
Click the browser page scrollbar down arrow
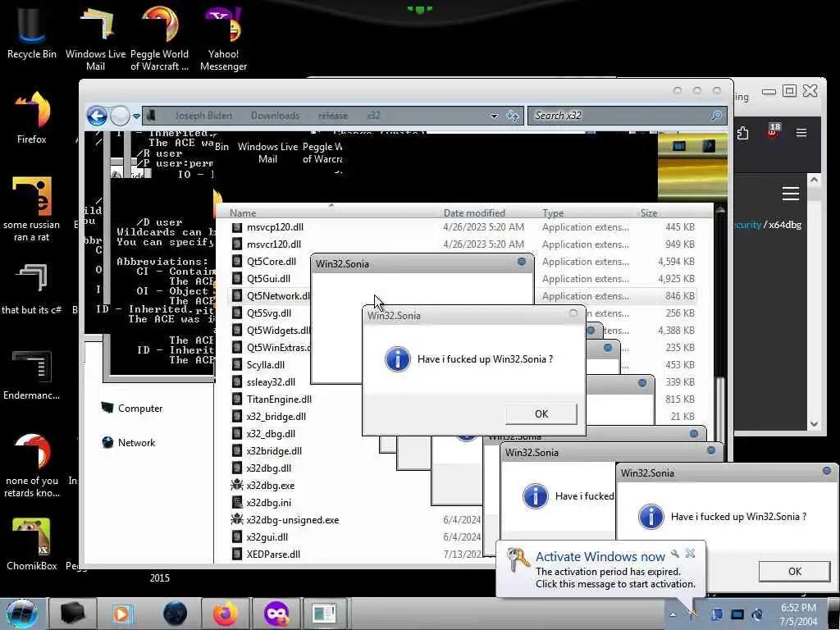click(x=814, y=424)
